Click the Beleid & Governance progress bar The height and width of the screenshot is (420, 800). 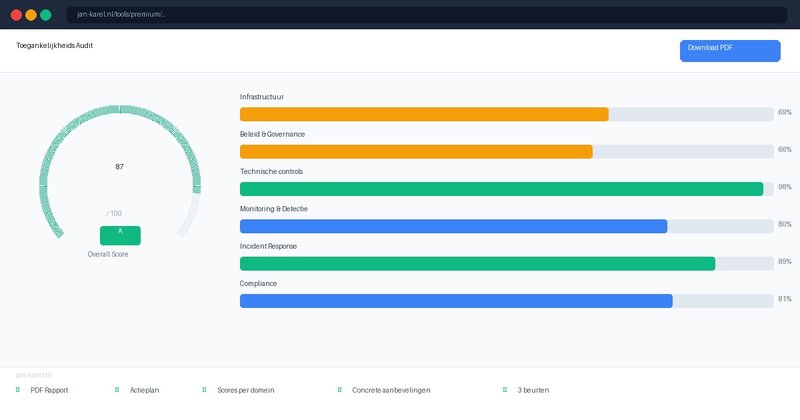pyautogui.click(x=416, y=152)
